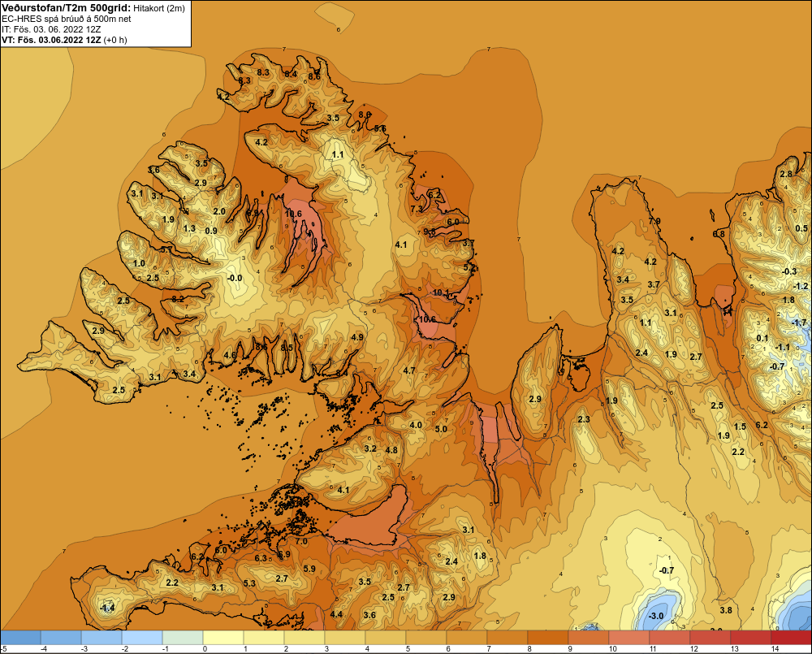Screen dimensions: 812x654
Task: Click the '0' legend scale label
Action: pyautogui.click(x=205, y=649)
